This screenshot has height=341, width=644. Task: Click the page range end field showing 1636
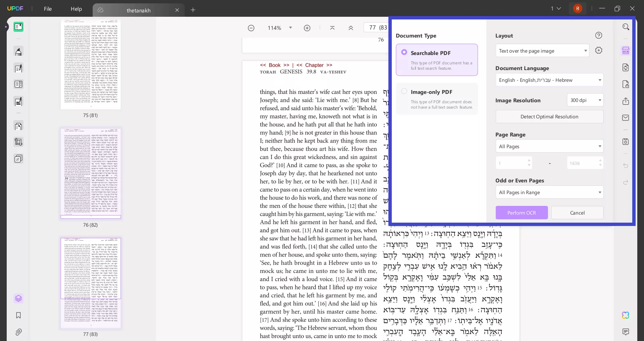[x=585, y=163]
